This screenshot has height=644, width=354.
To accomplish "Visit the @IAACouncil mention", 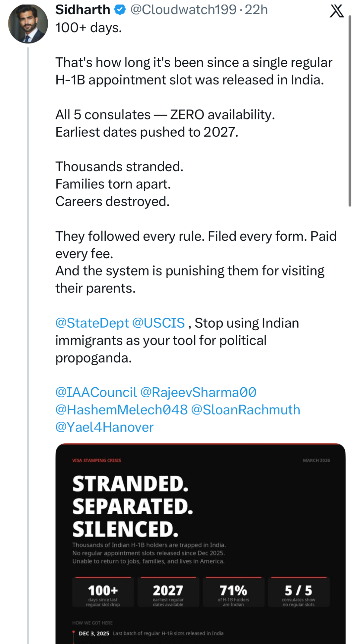I will [x=96, y=392].
